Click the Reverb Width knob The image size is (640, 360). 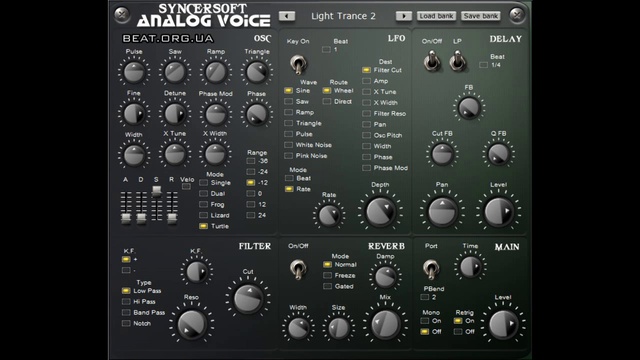(298, 328)
